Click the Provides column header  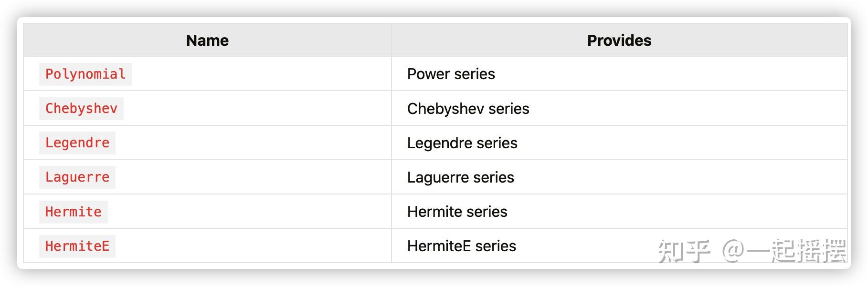pos(619,41)
